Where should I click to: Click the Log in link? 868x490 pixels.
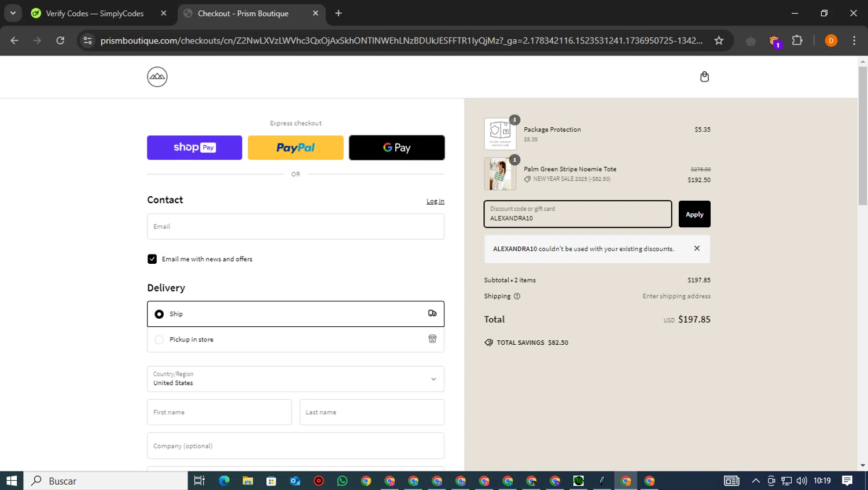pos(435,201)
